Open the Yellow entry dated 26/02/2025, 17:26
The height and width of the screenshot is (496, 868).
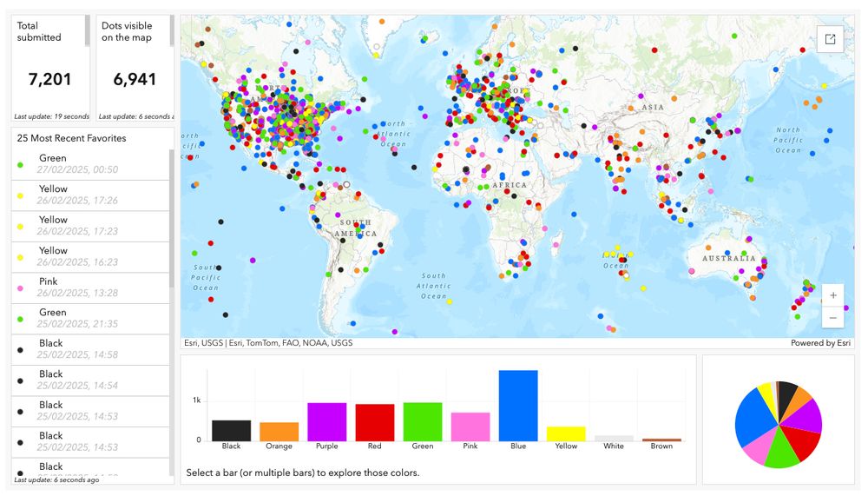90,195
